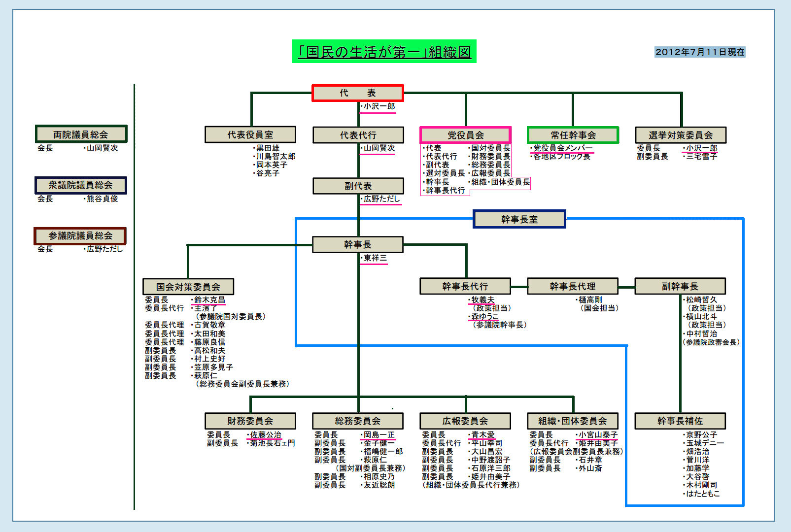This screenshot has height=532, width=791.
Task: Click the name 牧義夫
Action: [x=483, y=299]
